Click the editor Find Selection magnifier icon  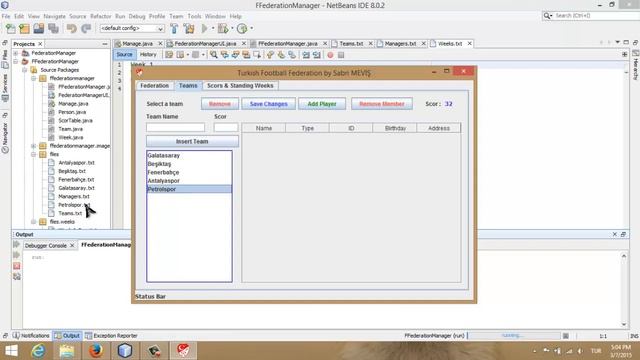point(213,55)
